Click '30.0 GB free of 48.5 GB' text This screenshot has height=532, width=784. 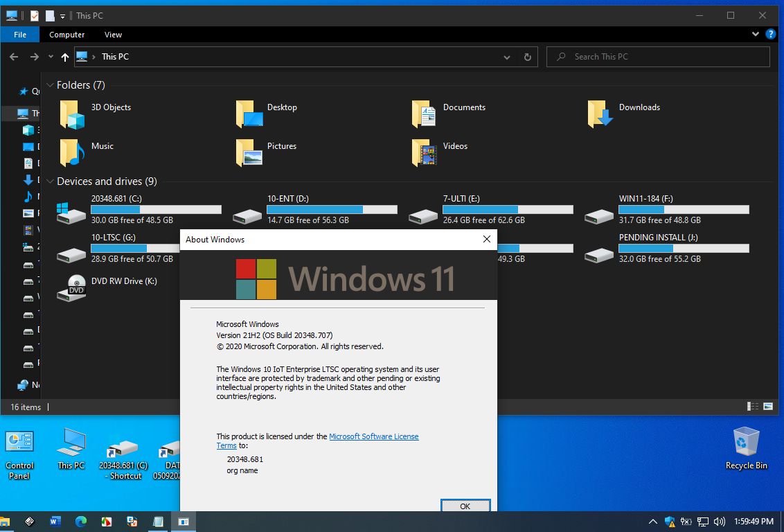(x=132, y=220)
